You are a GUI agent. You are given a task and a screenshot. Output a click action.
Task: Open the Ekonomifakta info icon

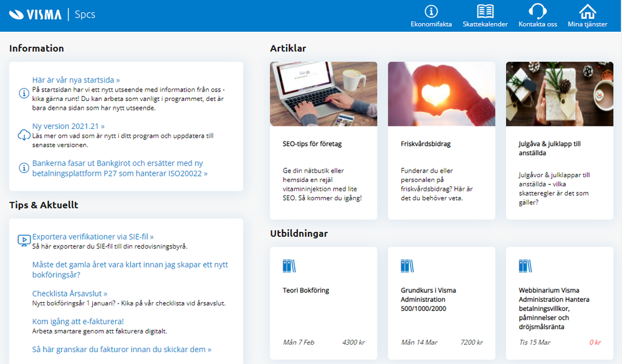pyautogui.click(x=431, y=11)
